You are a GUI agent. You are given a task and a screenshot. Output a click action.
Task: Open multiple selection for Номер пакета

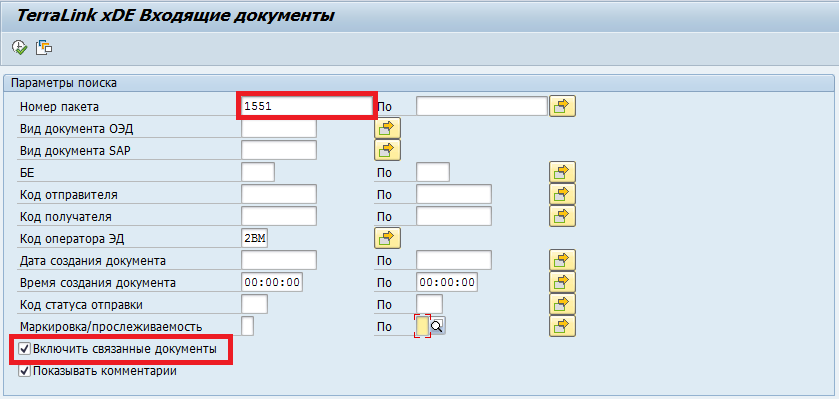(x=562, y=106)
